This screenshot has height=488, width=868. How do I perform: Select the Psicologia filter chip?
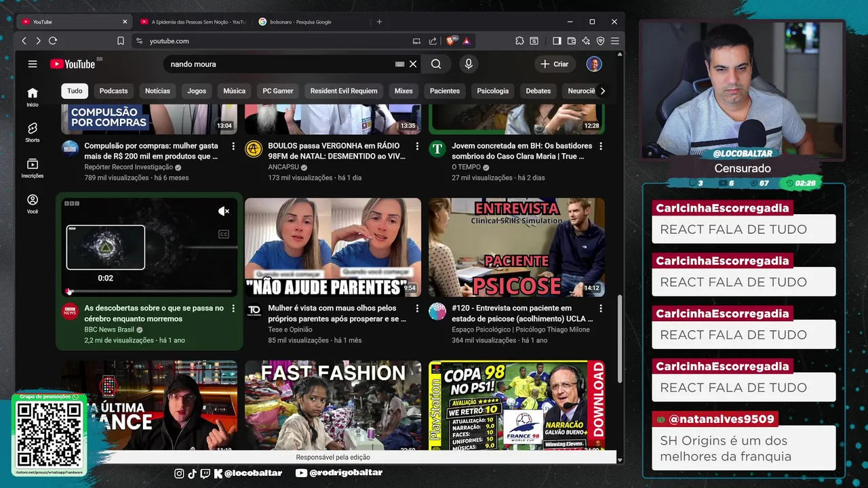[492, 91]
